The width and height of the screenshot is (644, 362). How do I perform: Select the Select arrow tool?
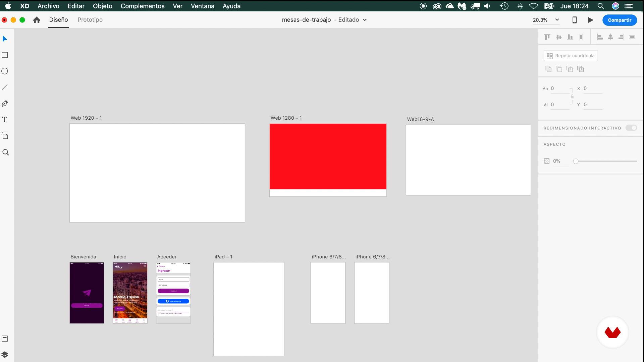coord(5,39)
